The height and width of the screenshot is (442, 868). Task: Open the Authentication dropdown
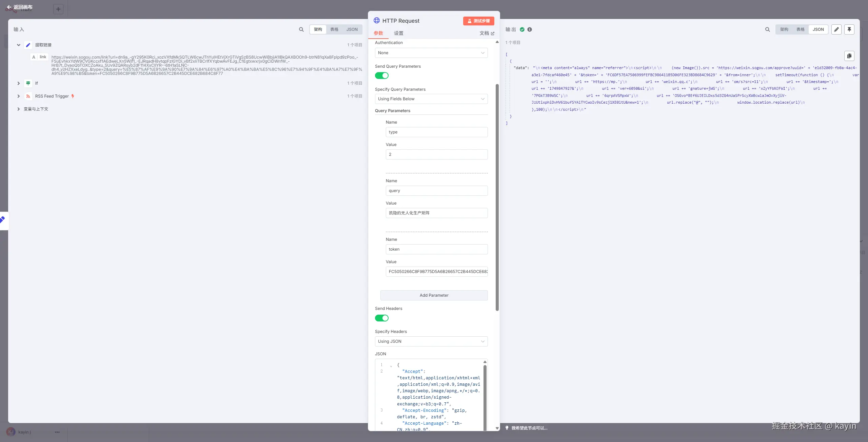pos(431,53)
